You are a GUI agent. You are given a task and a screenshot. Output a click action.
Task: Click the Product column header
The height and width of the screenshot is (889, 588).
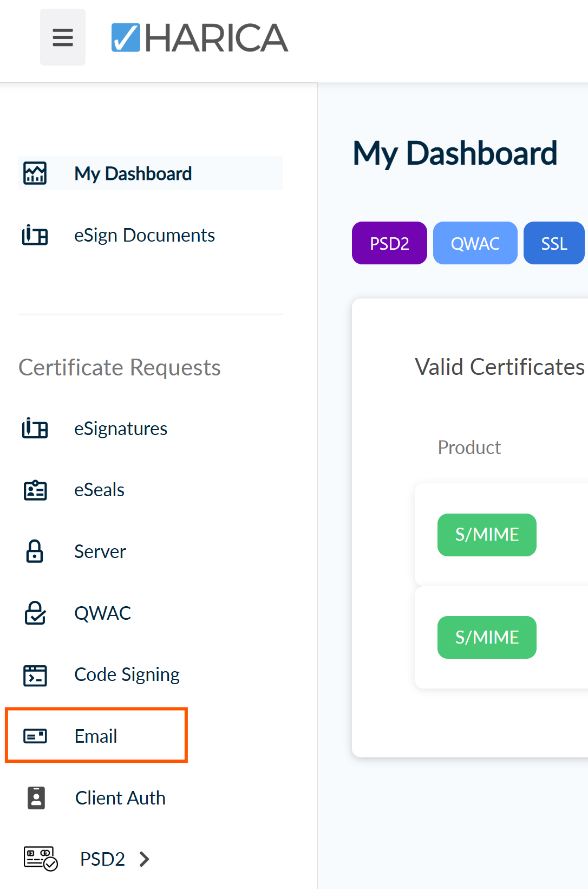[469, 447]
